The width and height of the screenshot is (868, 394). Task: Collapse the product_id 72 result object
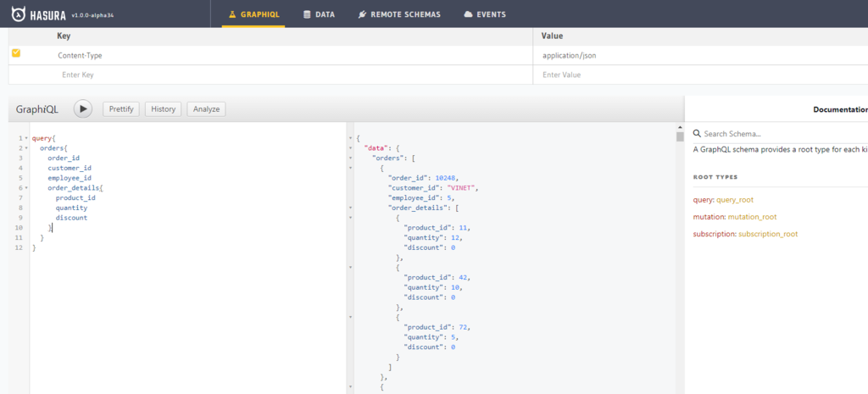[x=350, y=317]
